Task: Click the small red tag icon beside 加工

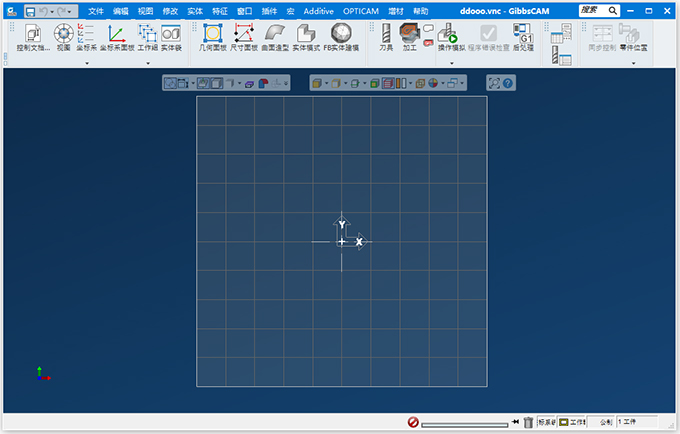Action: coord(428,43)
